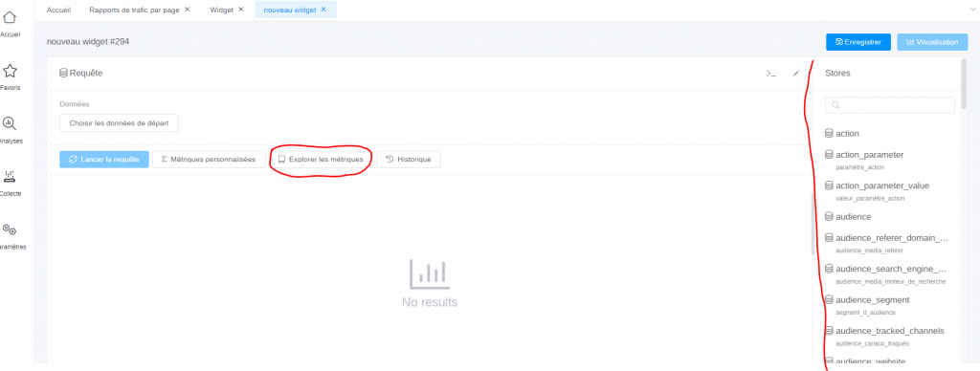Open the Accueil home icon in sidebar
The height and width of the screenshot is (371, 980).
pos(10,18)
